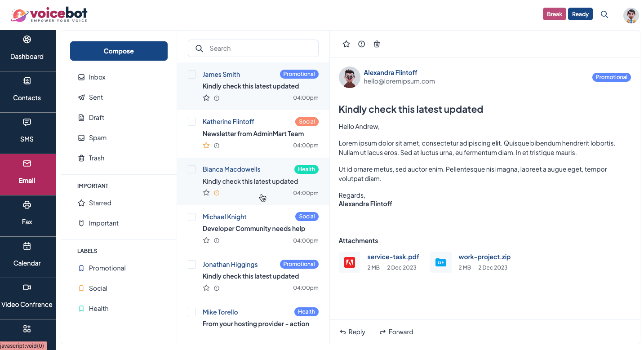Go to Video Conference in sidebar

[27, 298]
